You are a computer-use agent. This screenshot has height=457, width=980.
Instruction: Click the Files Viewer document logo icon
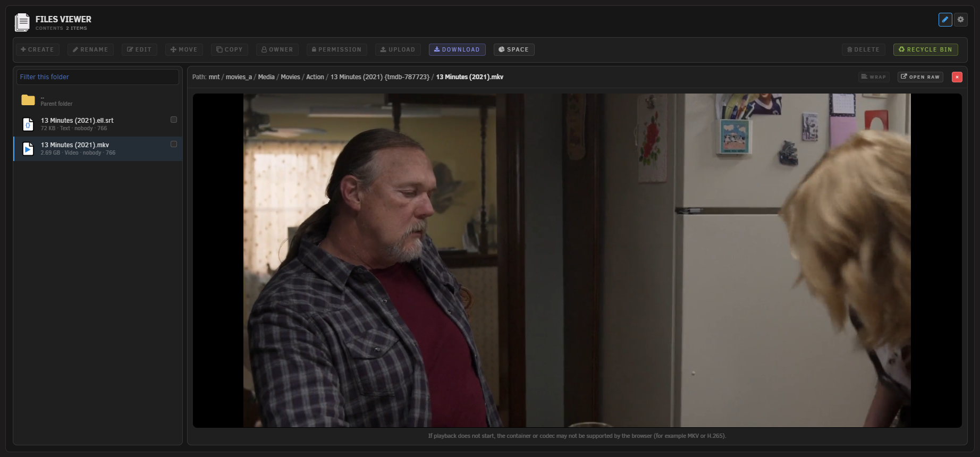click(22, 22)
